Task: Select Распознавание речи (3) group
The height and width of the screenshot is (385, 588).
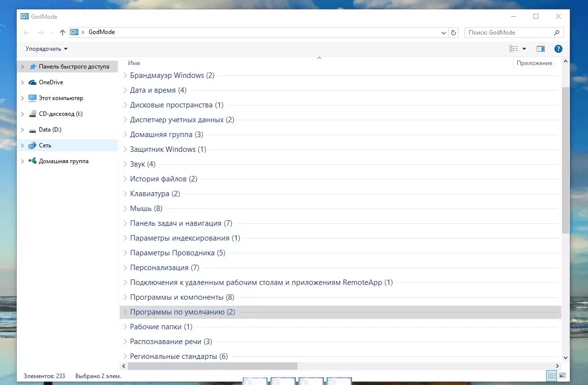Action: pyautogui.click(x=171, y=342)
